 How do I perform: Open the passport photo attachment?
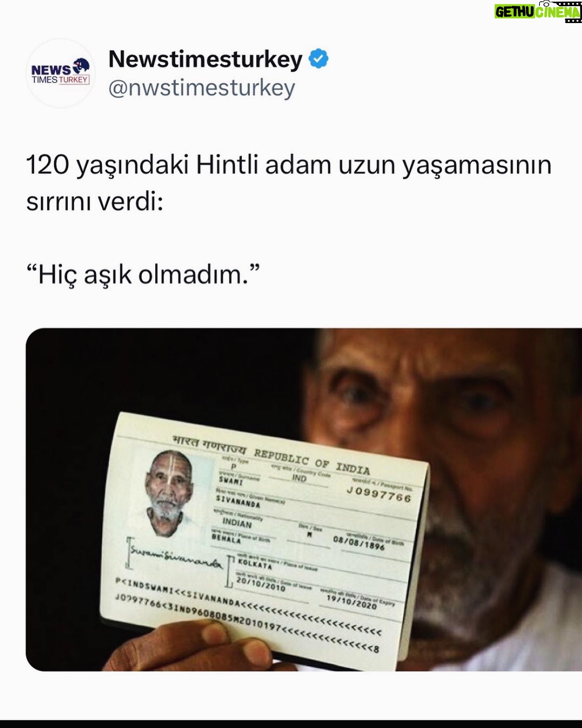(x=304, y=499)
